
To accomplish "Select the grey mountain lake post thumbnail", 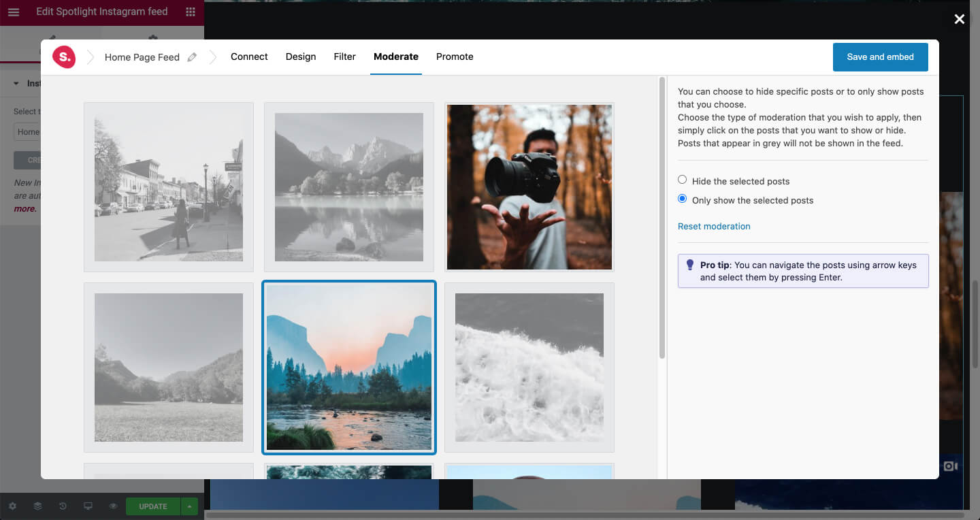I will 349,187.
